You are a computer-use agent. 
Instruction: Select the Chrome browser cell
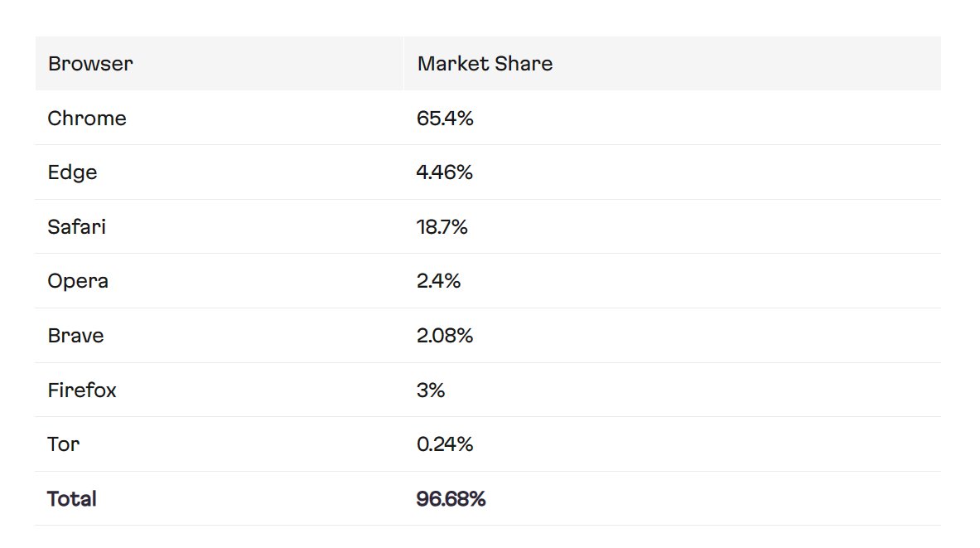[x=87, y=119]
